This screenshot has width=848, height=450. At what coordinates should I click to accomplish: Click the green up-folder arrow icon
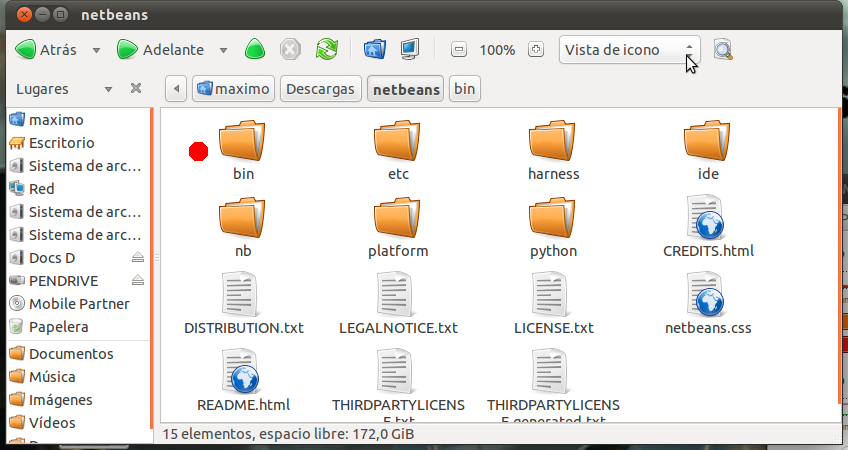(x=255, y=49)
